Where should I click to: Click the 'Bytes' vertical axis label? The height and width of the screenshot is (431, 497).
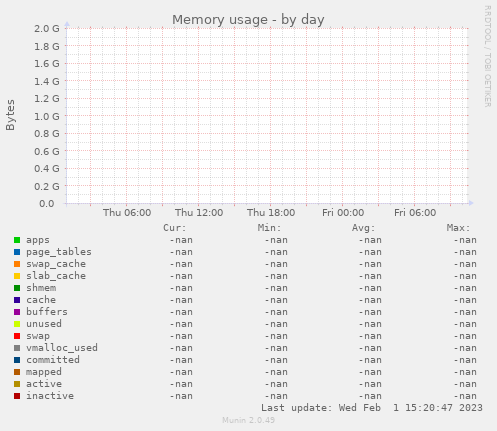pos(10,115)
